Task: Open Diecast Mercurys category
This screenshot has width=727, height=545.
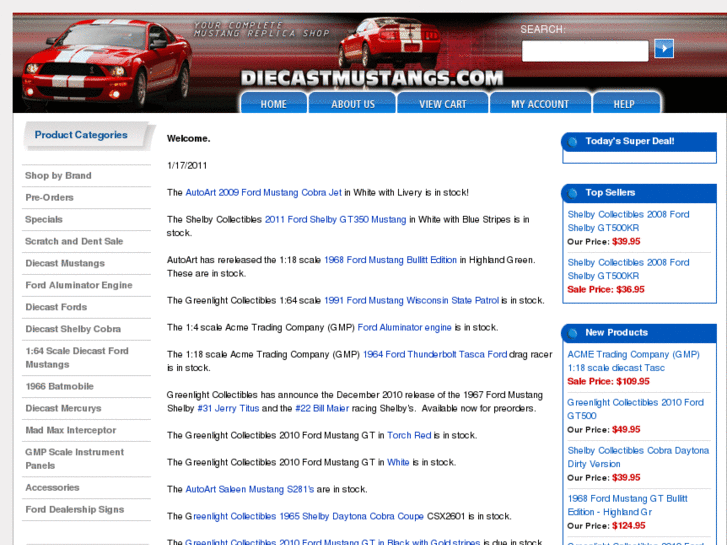Action: (64, 408)
